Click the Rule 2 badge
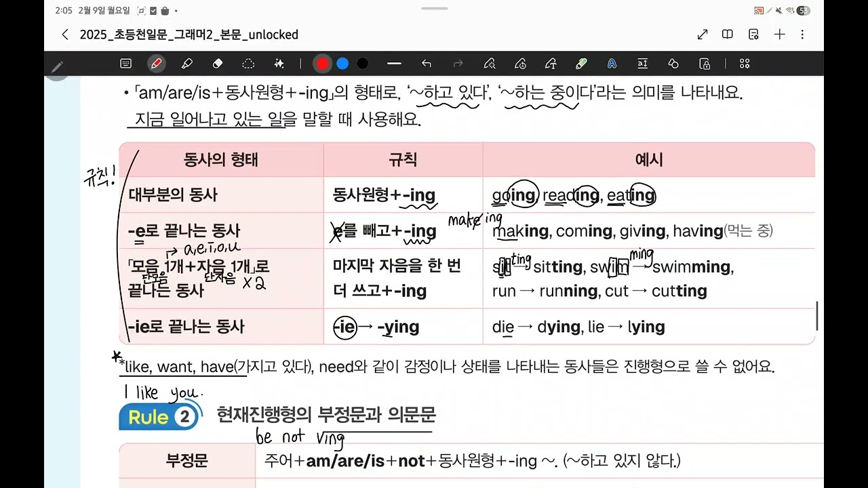Viewport: 868px width, 488px height. (160, 416)
